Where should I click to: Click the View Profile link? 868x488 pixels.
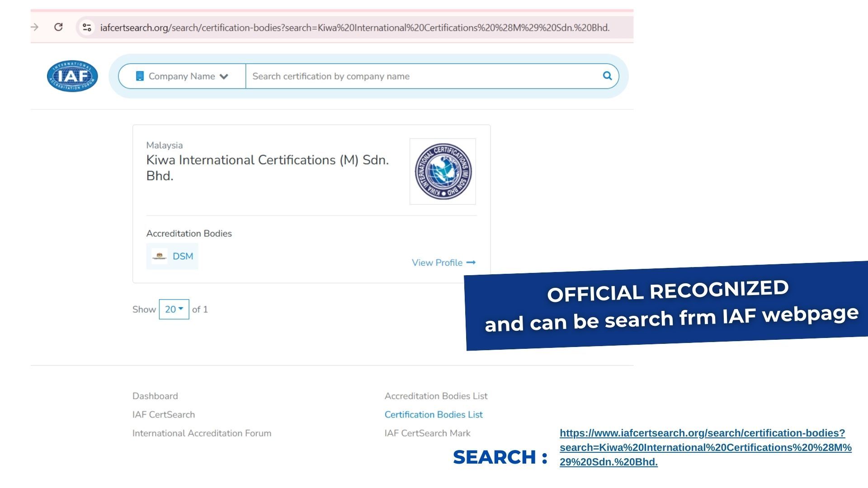(x=437, y=263)
